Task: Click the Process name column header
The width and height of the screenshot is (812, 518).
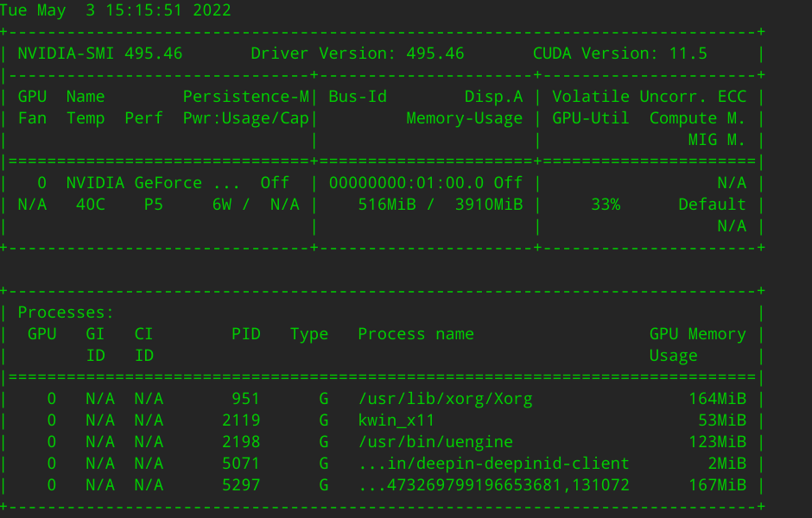Action: tap(416, 334)
